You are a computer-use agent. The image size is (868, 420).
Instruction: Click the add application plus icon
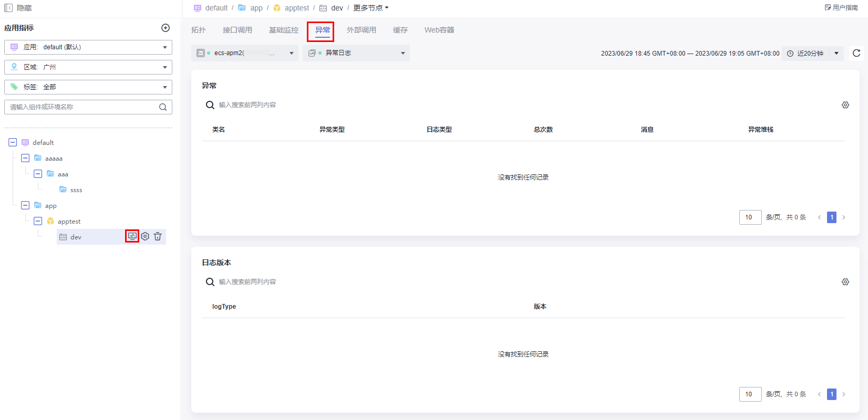point(166,28)
